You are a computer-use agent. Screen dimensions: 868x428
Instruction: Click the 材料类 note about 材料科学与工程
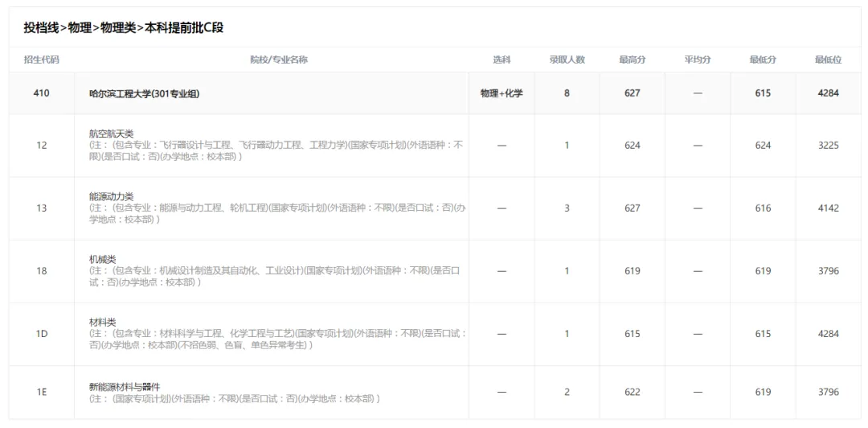point(277,340)
